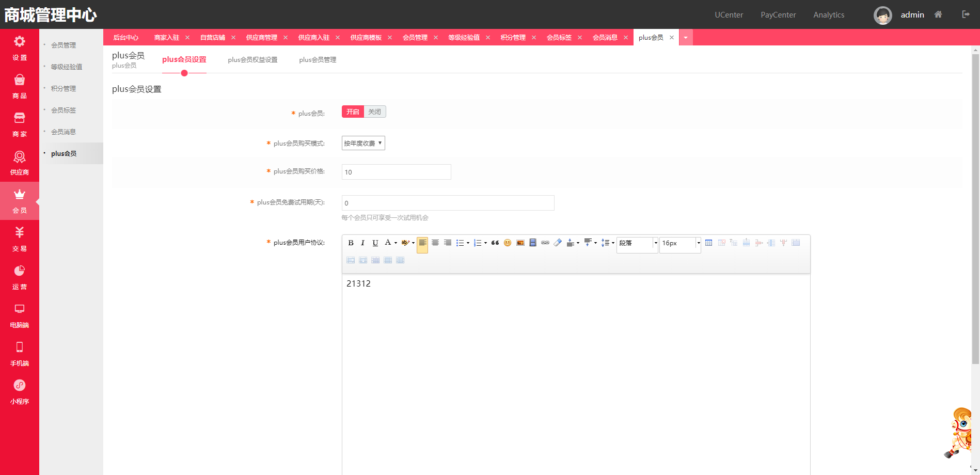Open the 电脑端 monitor section
The image size is (980, 475).
click(20, 315)
